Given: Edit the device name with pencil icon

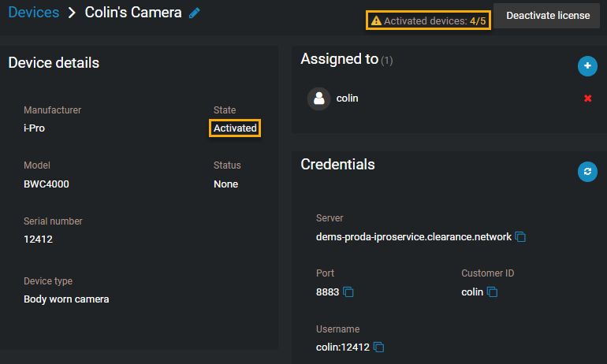Looking at the screenshot, I should click(195, 13).
